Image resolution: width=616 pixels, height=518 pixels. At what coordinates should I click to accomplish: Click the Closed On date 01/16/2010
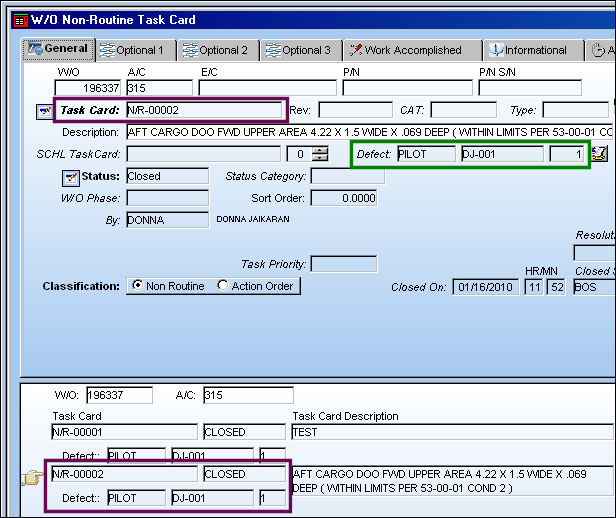pyautogui.click(x=486, y=287)
